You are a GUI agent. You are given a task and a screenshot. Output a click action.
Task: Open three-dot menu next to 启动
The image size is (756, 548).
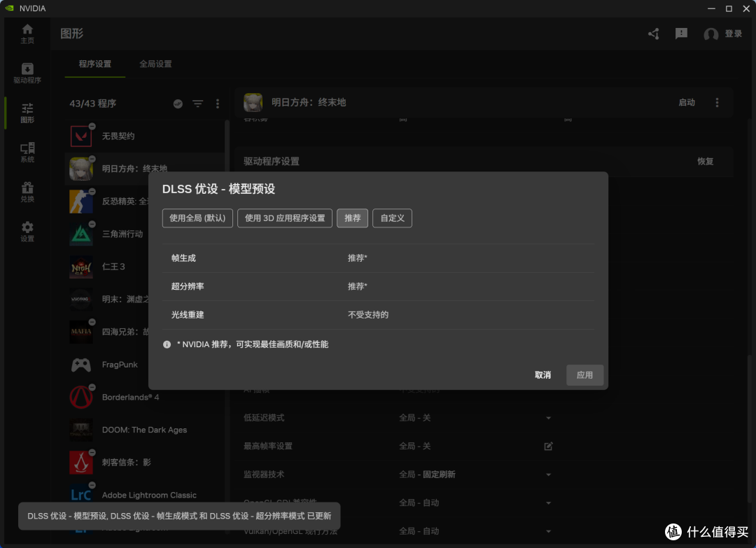717,102
